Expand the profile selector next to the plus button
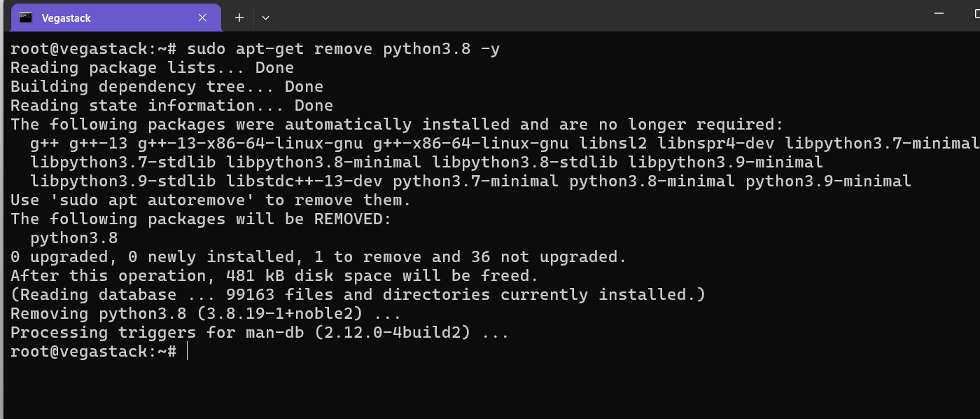This screenshot has height=419, width=980. pyautogui.click(x=265, y=18)
